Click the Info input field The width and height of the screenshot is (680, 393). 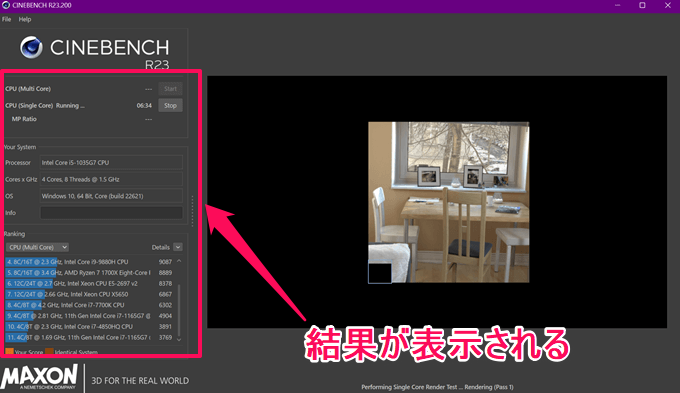pyautogui.click(x=111, y=213)
